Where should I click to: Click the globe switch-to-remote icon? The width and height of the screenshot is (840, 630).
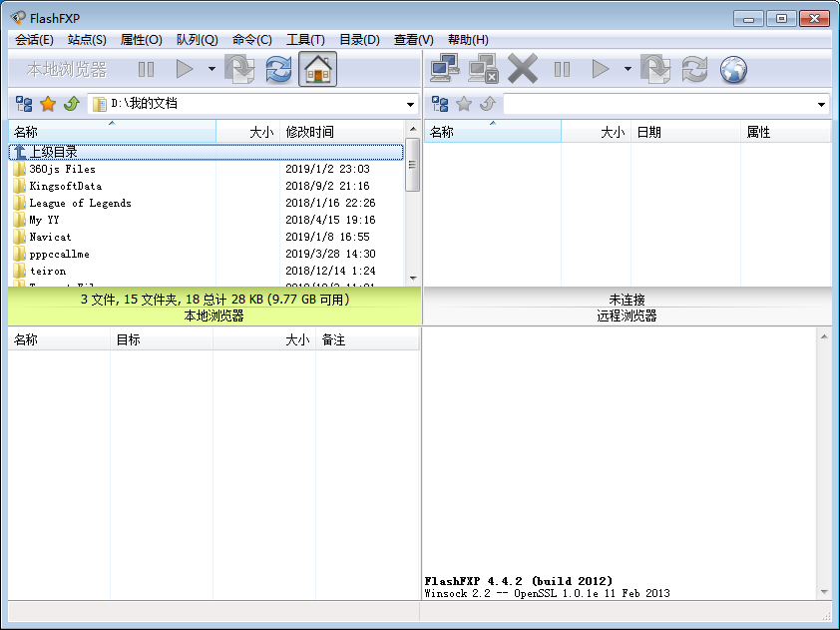733,69
